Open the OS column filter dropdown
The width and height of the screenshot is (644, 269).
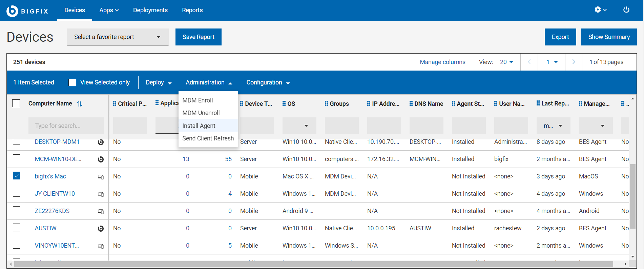[x=299, y=126]
